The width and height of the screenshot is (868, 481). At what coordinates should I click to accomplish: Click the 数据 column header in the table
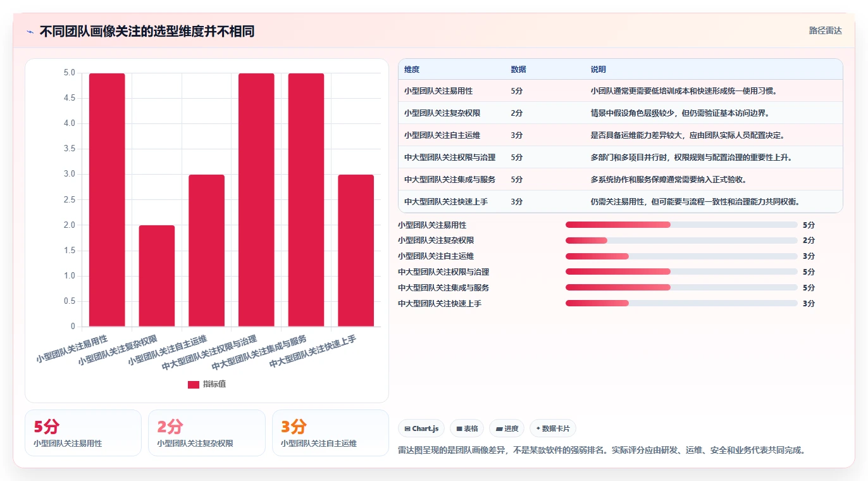tap(518, 70)
